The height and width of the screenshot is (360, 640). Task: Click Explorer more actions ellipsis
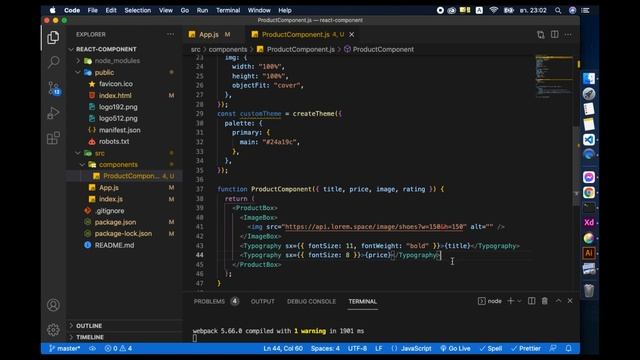[170, 34]
